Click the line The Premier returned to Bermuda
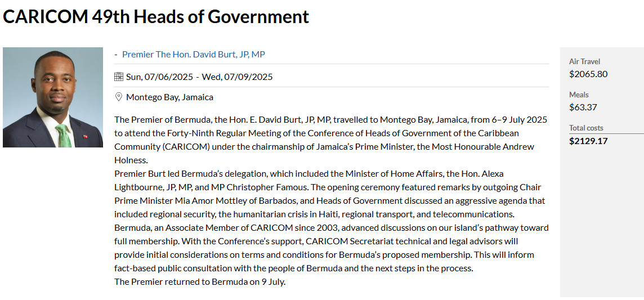This screenshot has width=644, height=300. tap(200, 283)
